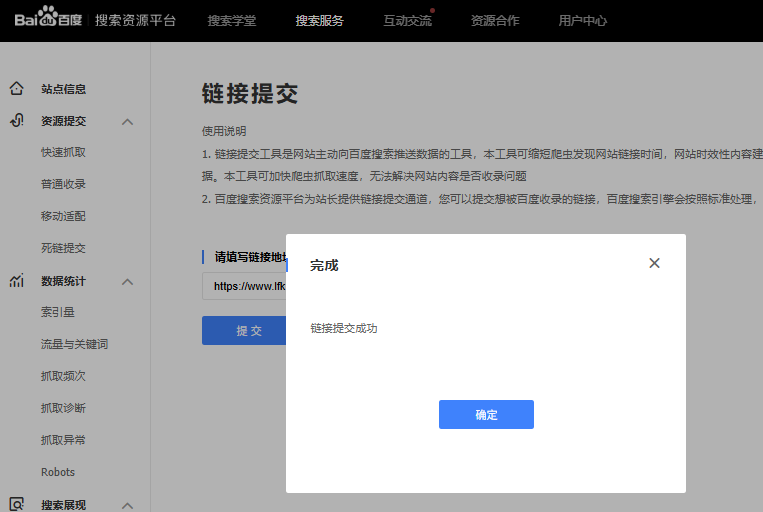Open the Robots sidebar item
Viewport: 763px width, 512px height.
[58, 472]
